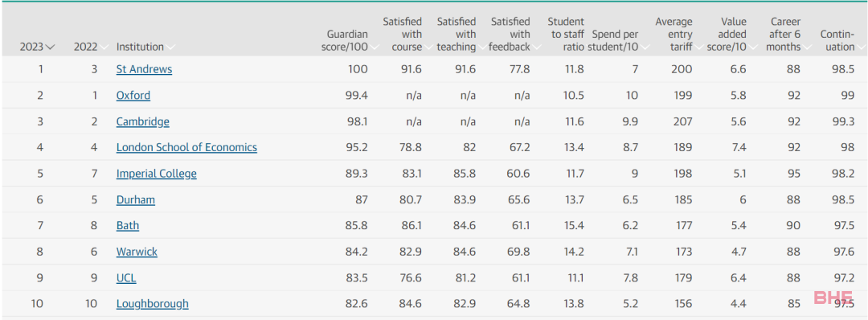Viewport: 868px width, 320px height.
Task: Sort by Career after 6 months chevron
Action: [807, 47]
